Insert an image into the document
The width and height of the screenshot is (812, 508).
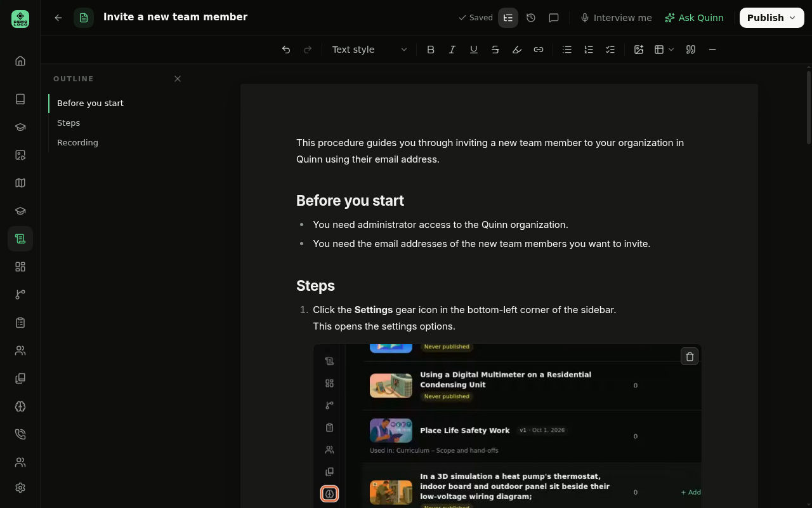[639, 50]
